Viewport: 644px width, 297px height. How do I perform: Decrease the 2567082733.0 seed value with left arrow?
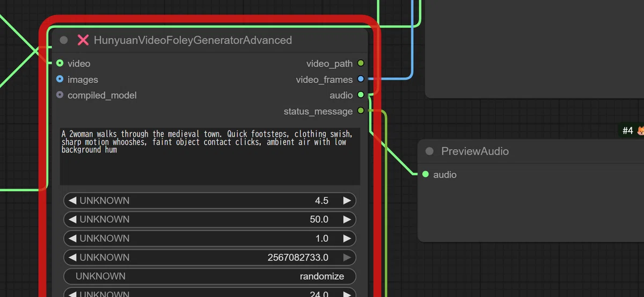click(72, 257)
